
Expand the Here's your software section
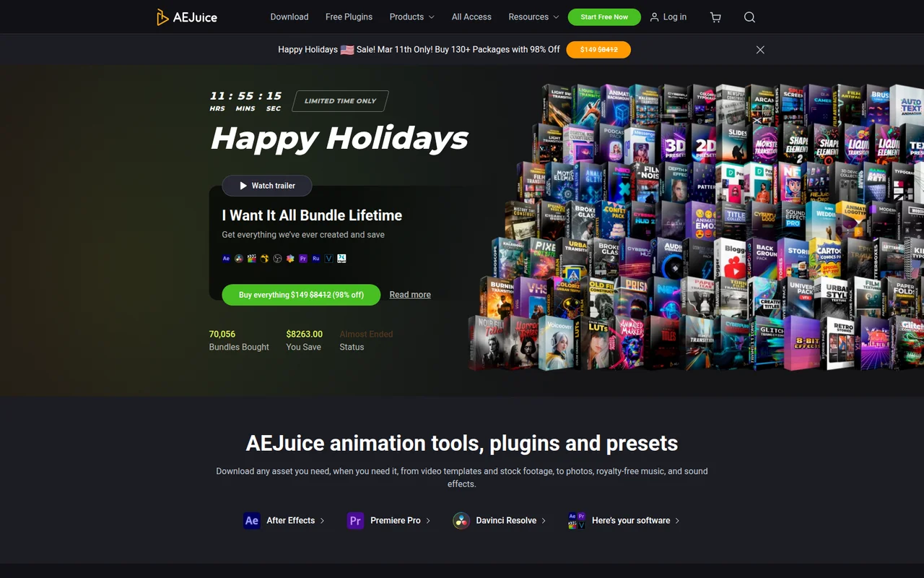(631, 520)
